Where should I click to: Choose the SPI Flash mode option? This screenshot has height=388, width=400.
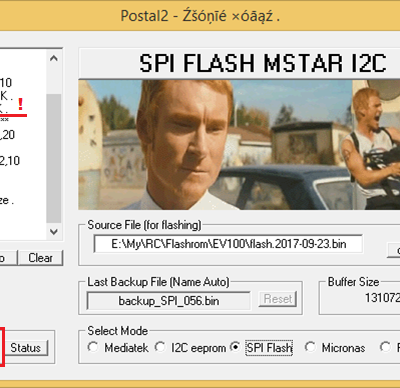(235, 347)
